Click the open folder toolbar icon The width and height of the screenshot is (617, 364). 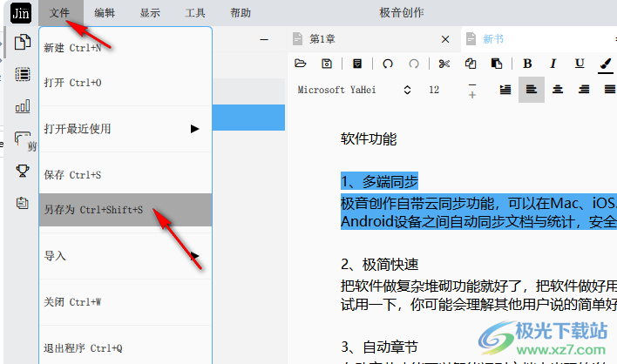pyautogui.click(x=301, y=64)
